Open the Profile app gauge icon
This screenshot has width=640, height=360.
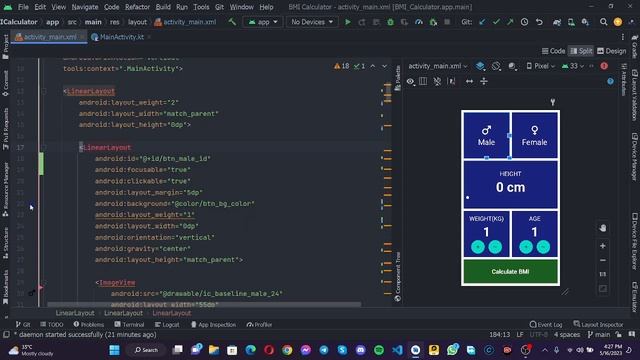point(419,22)
